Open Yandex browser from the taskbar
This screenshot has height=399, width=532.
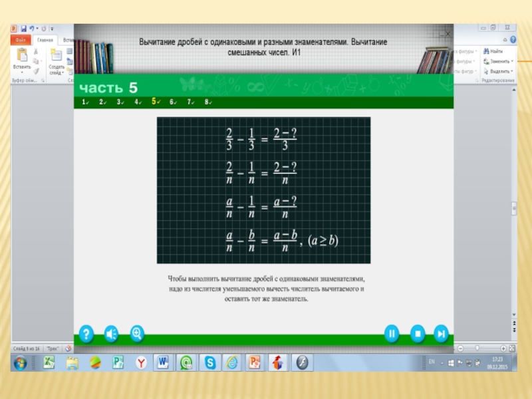click(141, 363)
